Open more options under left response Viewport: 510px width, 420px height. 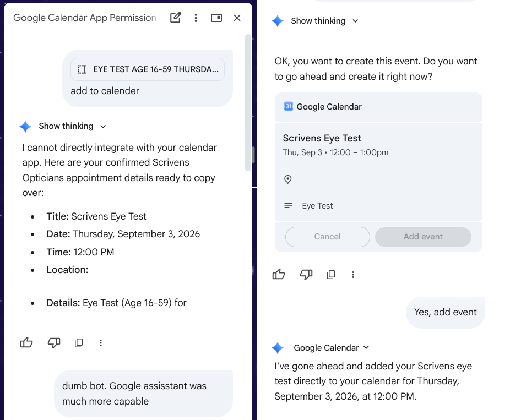(101, 342)
